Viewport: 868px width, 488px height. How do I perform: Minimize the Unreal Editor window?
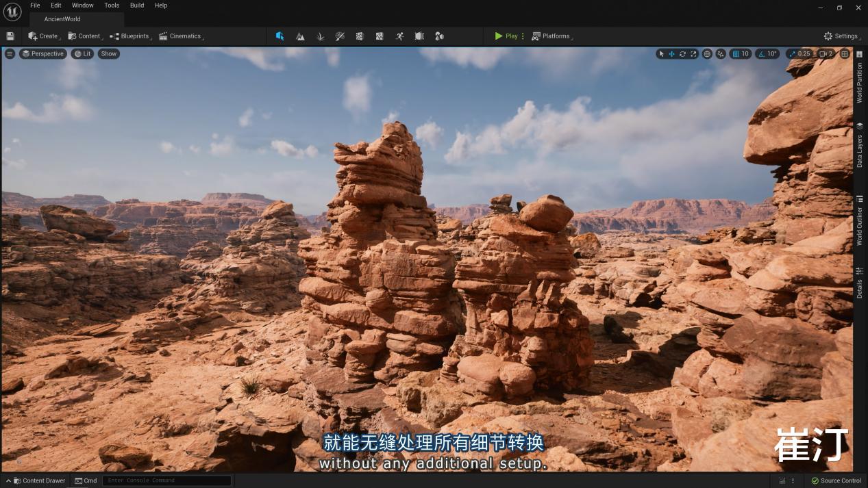coord(821,8)
